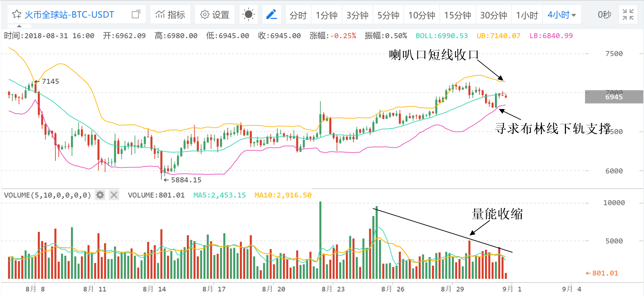Image resolution: width=644 pixels, height=296 pixels.
Task: Click the 6945 current price label
Action: [x=614, y=97]
